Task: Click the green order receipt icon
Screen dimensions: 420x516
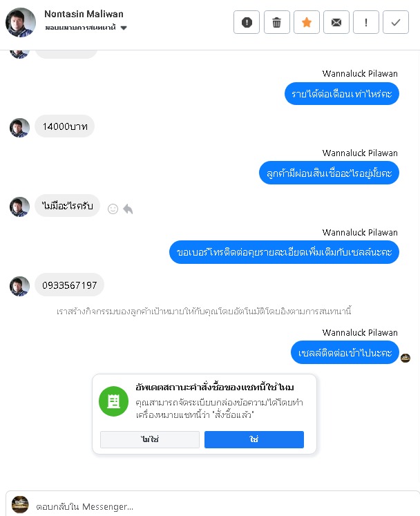Action: (113, 401)
